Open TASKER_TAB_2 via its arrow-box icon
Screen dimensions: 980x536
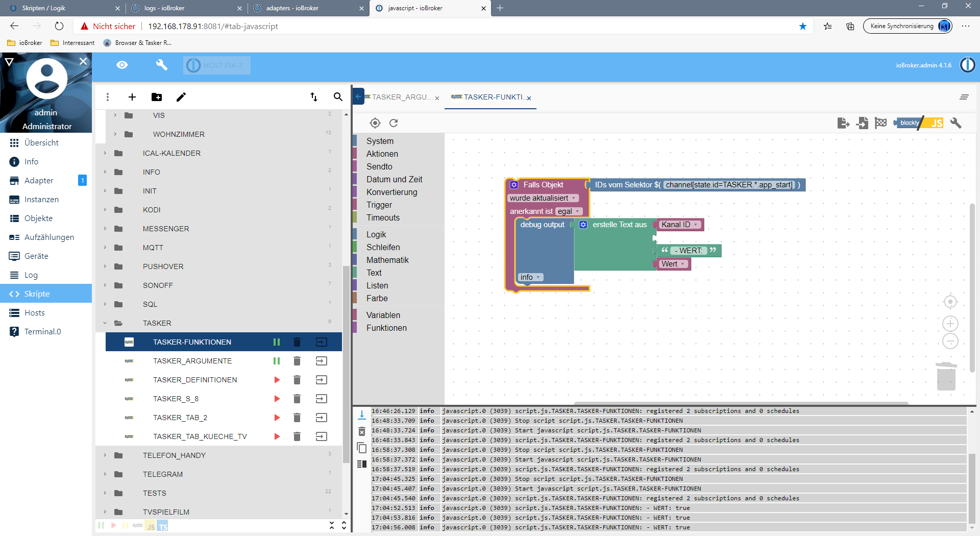(321, 418)
